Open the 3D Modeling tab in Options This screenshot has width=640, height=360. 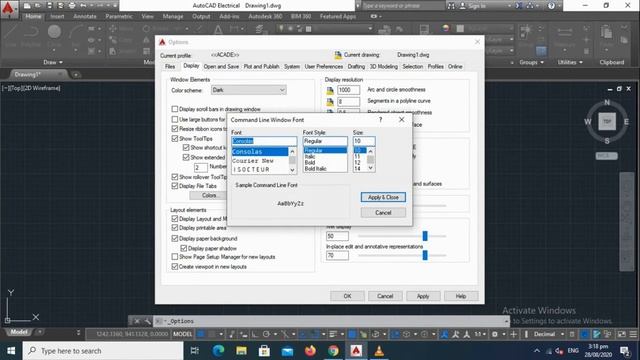(383, 67)
